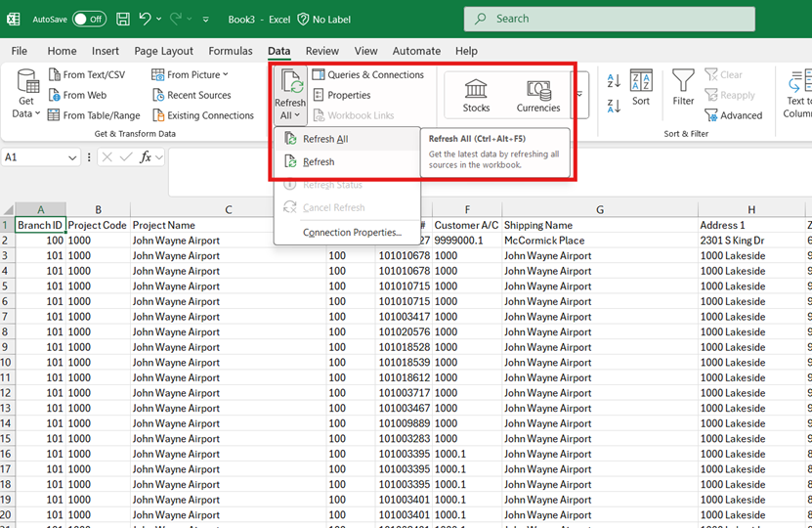Click the Excel app icon in title bar
This screenshot has width=812, height=528.
pos(14,20)
